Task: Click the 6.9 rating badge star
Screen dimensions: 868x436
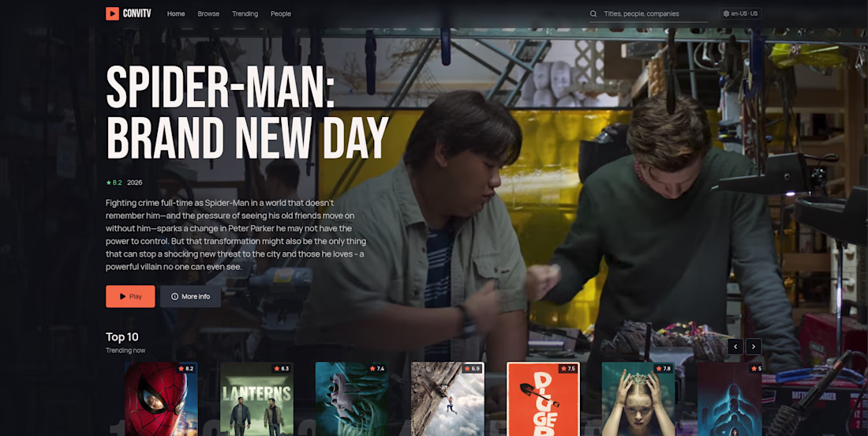Action: pos(467,368)
